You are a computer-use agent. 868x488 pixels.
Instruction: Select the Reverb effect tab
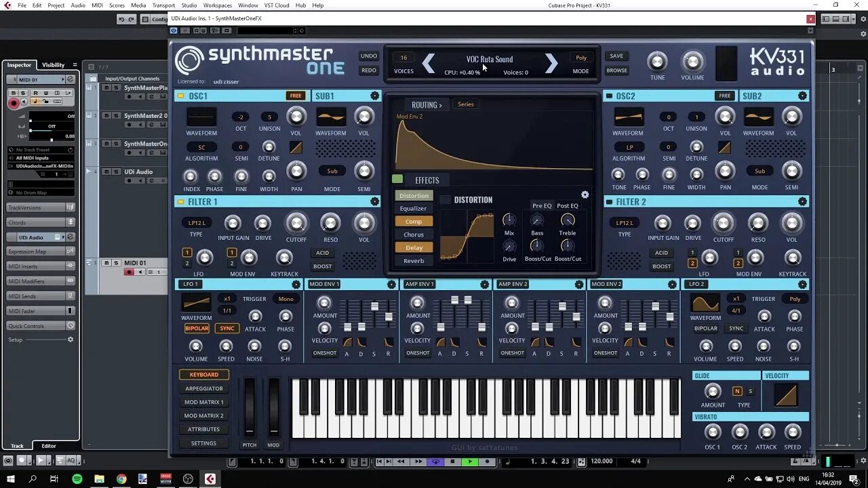click(x=414, y=261)
